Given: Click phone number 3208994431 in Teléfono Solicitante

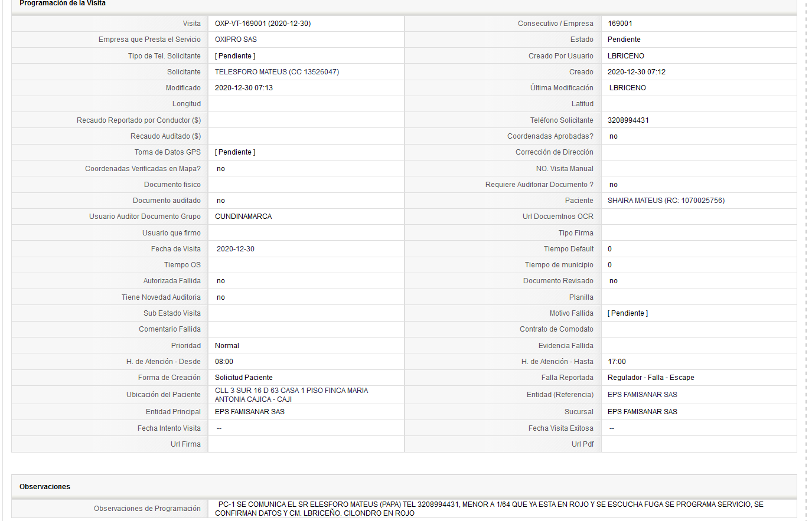Looking at the screenshot, I should pyautogui.click(x=628, y=120).
